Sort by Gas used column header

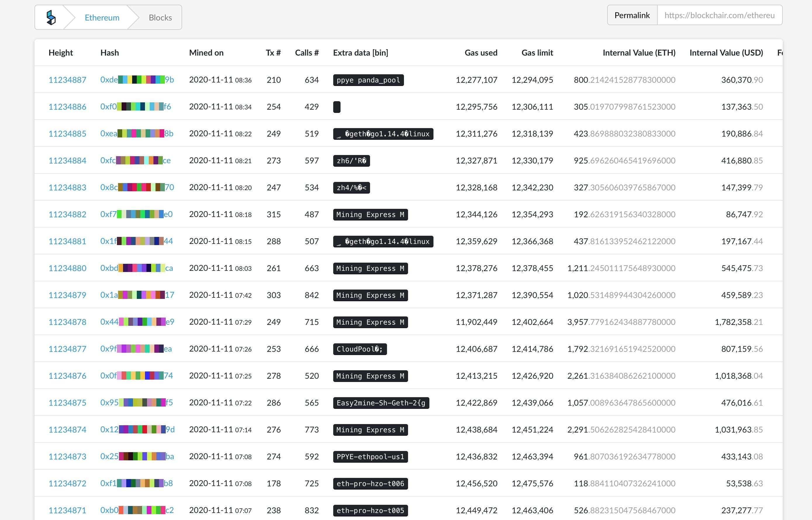coord(481,53)
